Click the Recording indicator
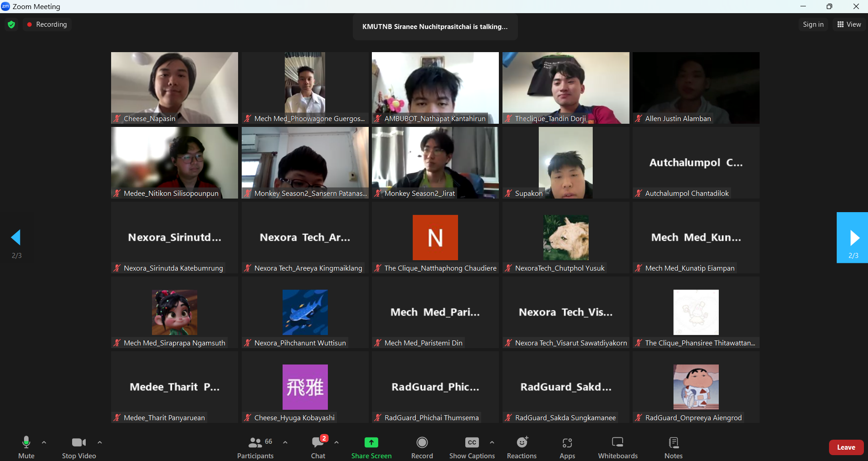This screenshot has height=461, width=868. (x=47, y=24)
